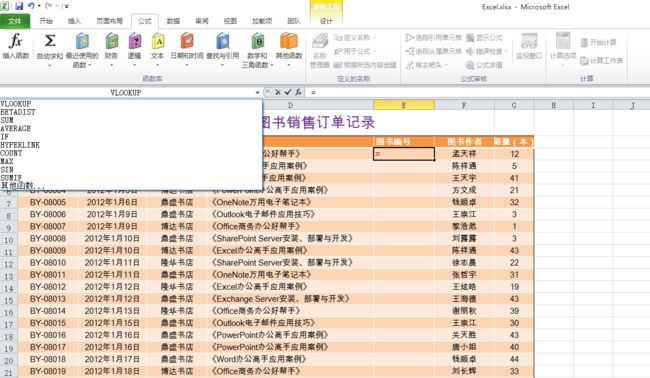Expand the Remove Arrows dropdown arrow
Screen dimensions: 650x378
(446, 65)
